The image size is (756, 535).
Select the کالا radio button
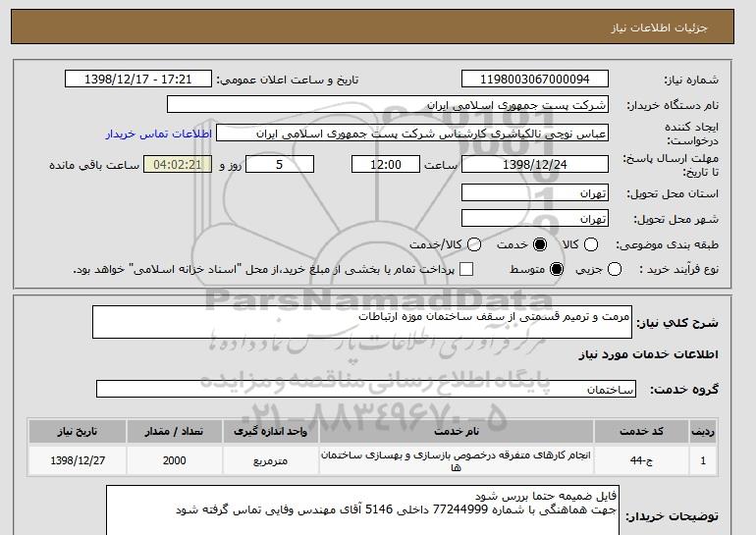[591, 244]
